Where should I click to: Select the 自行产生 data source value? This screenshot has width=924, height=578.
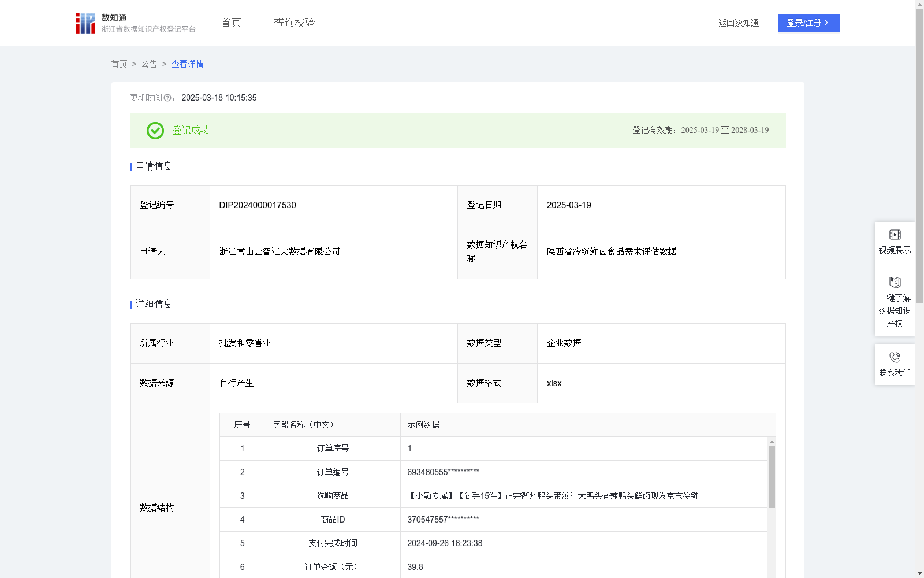(236, 383)
